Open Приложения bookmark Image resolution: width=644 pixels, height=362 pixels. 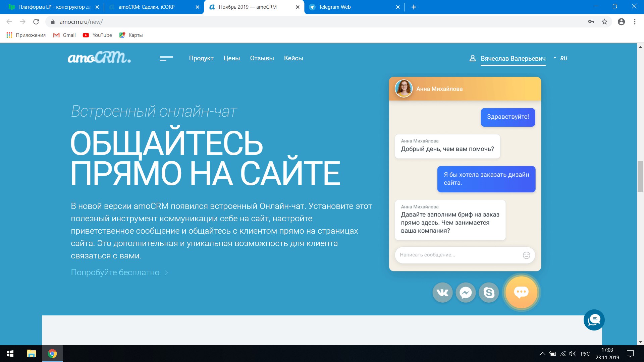26,35
